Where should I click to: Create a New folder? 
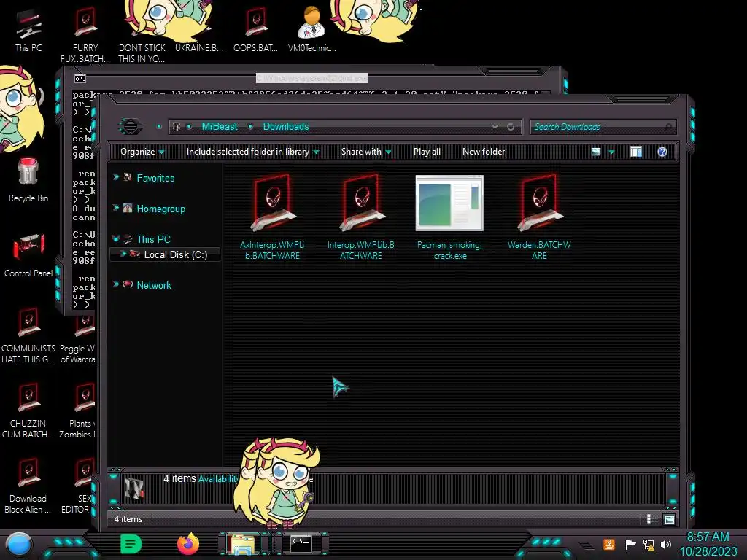point(484,152)
